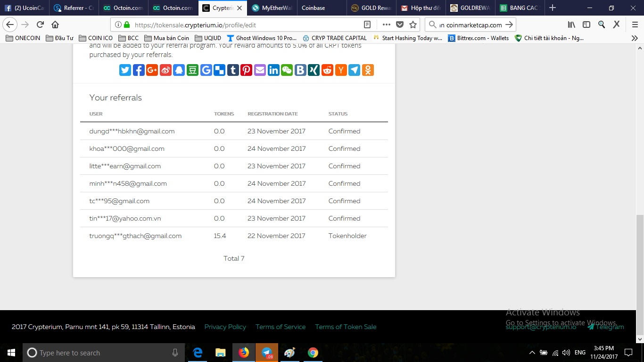Switch to the Referrer tab
644x362 pixels.
(x=74, y=8)
